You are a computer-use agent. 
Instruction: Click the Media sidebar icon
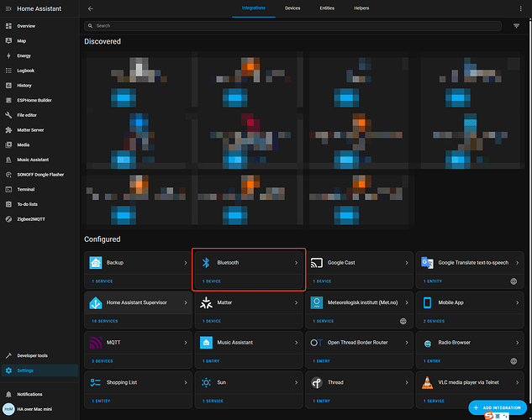pyautogui.click(x=8, y=144)
